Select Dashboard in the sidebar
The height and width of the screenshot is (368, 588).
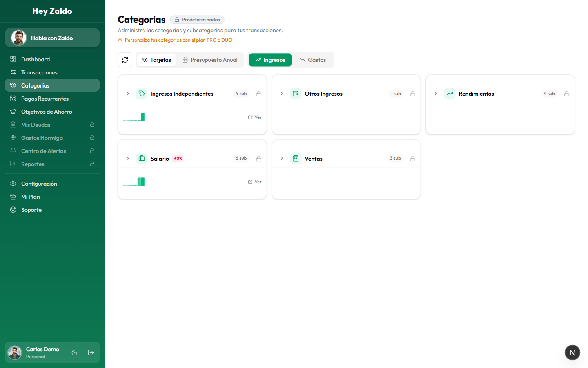[x=35, y=59]
